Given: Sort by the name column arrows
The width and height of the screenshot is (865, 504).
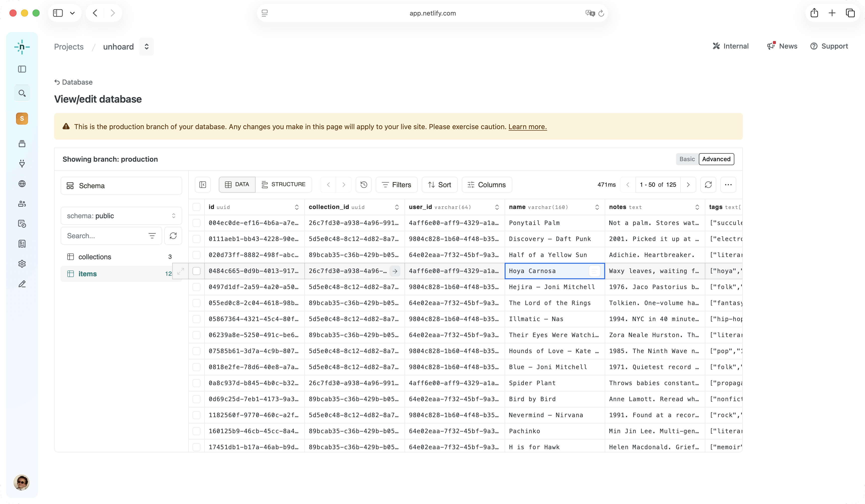Looking at the screenshot, I should click(597, 207).
